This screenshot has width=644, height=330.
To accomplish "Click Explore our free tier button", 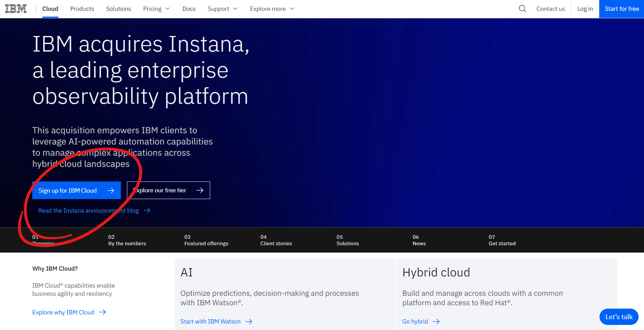I will point(168,190).
